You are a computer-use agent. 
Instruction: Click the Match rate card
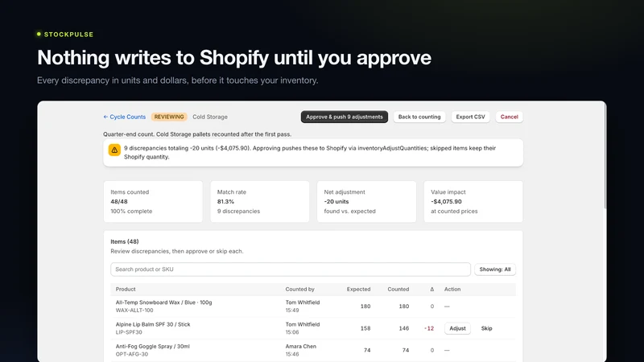[x=259, y=202]
